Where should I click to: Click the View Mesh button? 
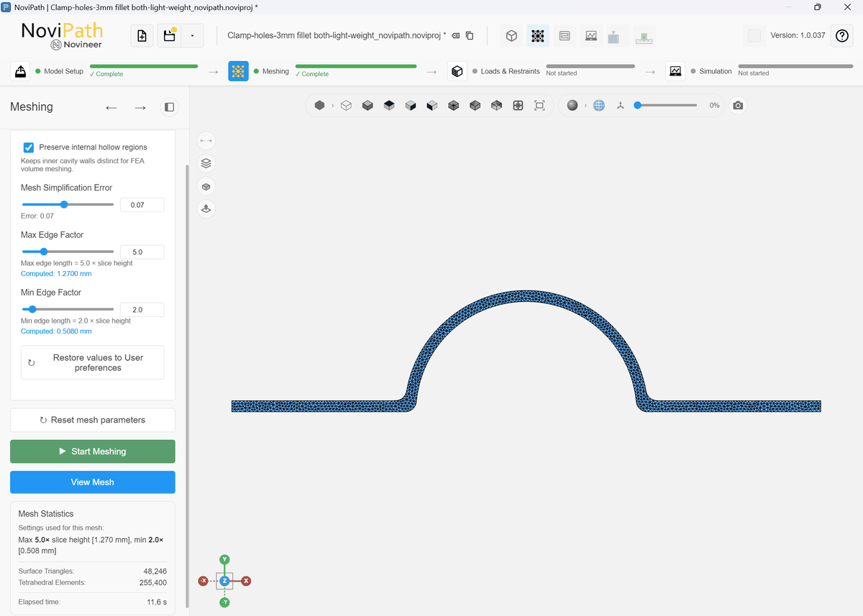point(93,482)
